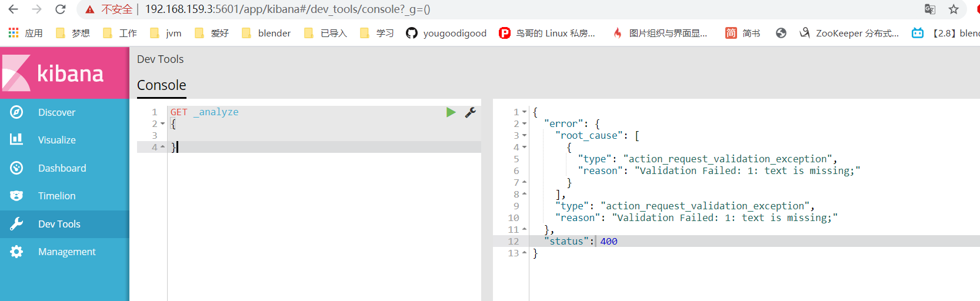Screen dimensions: 980x301
Task: Open the ZooKeeper 分布式 bookmark
Action: click(x=849, y=33)
